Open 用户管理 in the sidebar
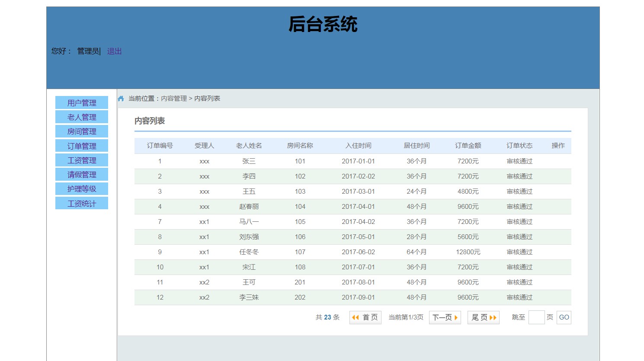This screenshot has height=361, width=644. click(82, 103)
